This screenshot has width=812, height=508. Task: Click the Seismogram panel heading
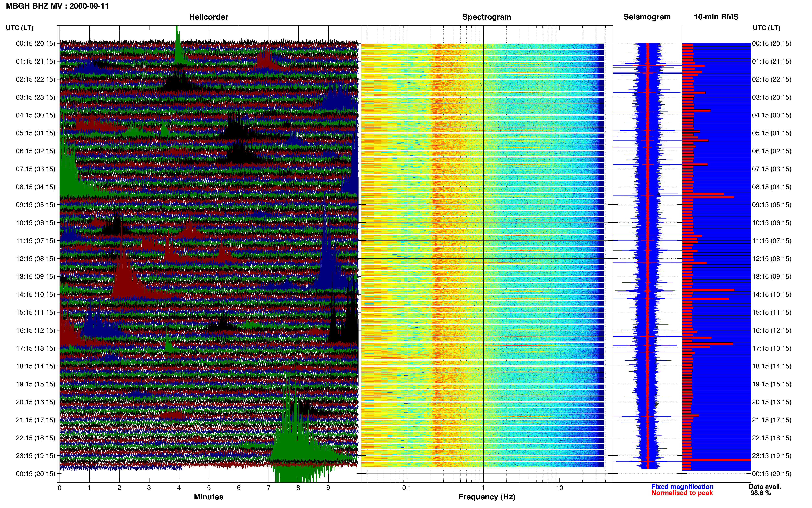point(647,17)
